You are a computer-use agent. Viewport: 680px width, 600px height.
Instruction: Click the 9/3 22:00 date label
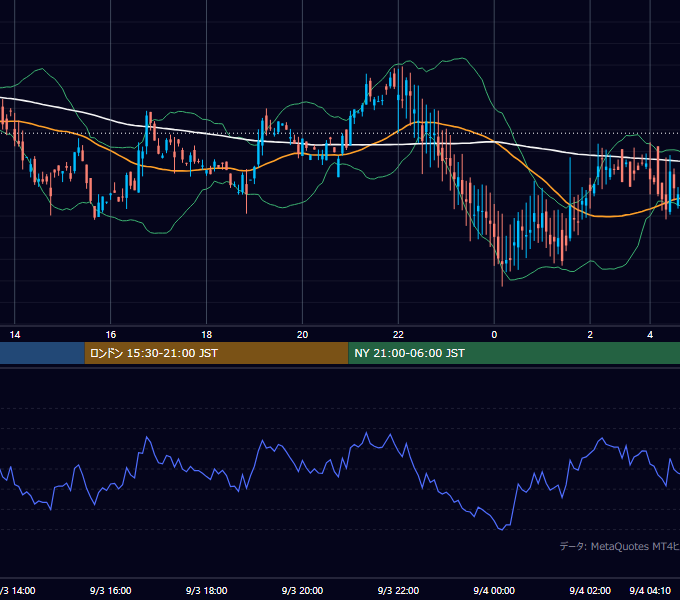[x=398, y=590]
